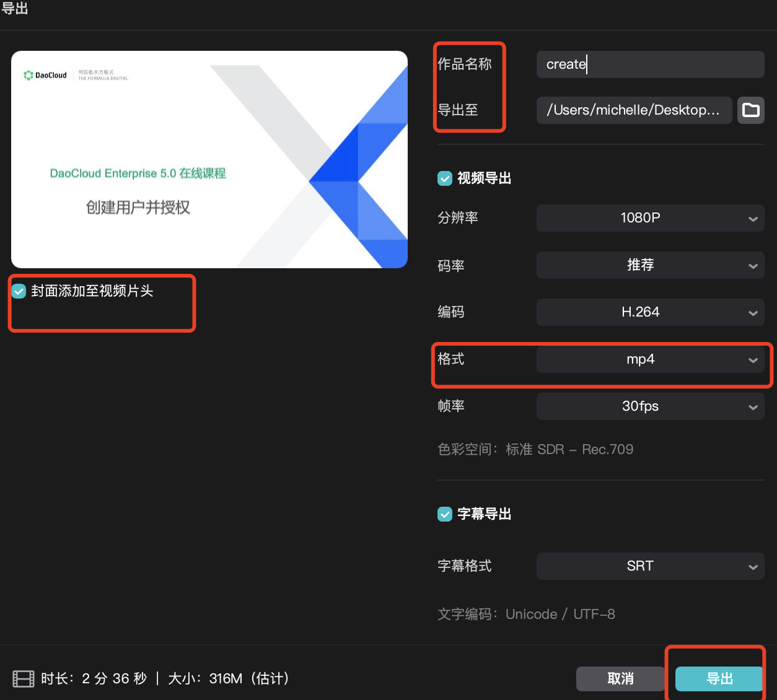Image resolution: width=777 pixels, height=700 pixels.
Task: Open the 帧率 30fps dropdown
Action: [649, 406]
